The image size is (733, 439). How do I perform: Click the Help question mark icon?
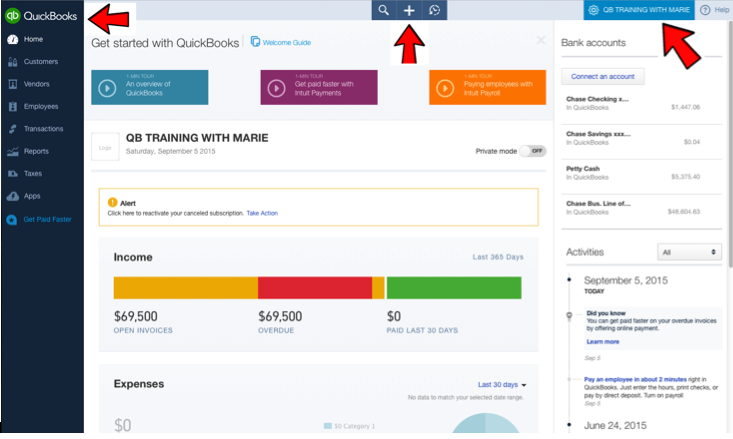tap(705, 10)
